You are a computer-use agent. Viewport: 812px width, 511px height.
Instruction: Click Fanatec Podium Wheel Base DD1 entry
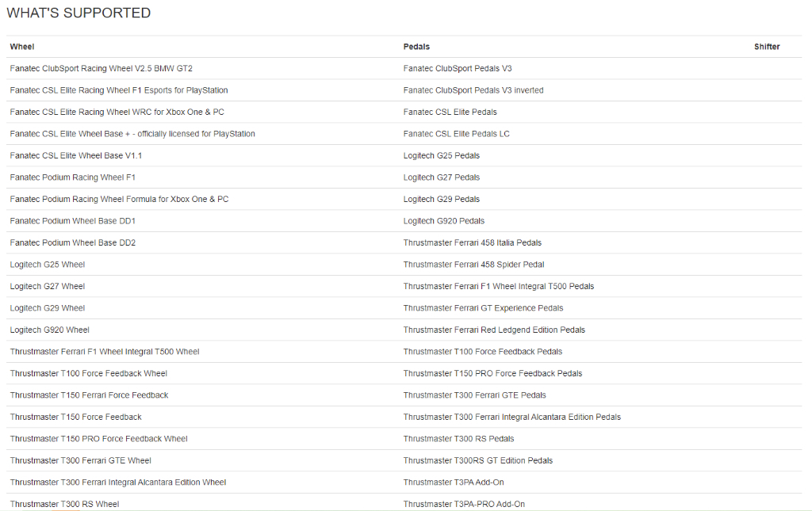click(x=72, y=221)
